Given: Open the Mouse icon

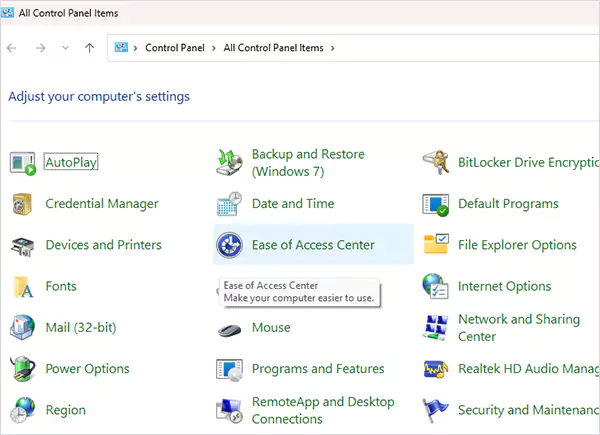Looking at the screenshot, I should (x=229, y=329).
